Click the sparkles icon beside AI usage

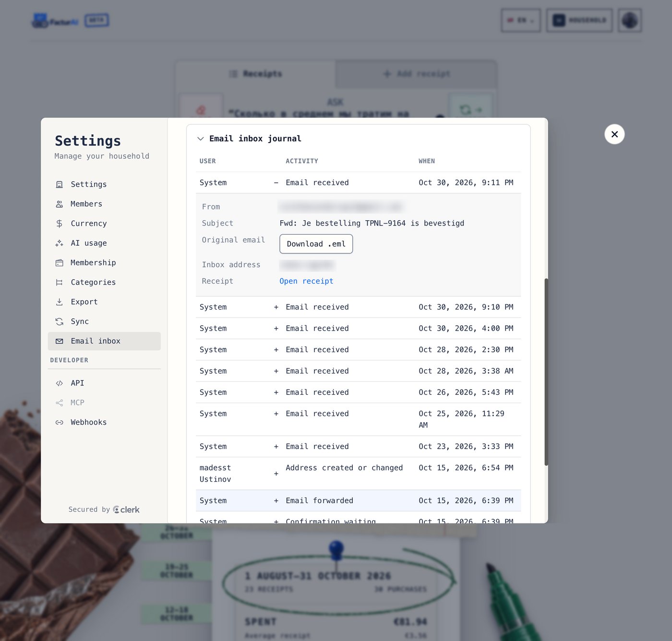click(x=60, y=243)
